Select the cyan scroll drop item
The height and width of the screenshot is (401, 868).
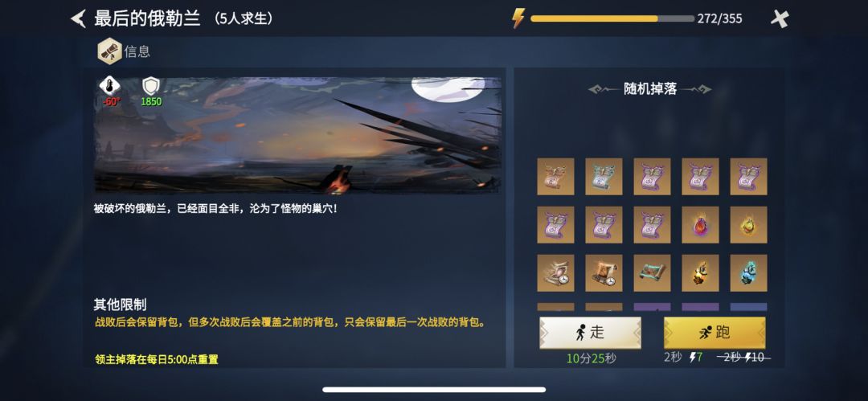pyautogui.click(x=604, y=177)
